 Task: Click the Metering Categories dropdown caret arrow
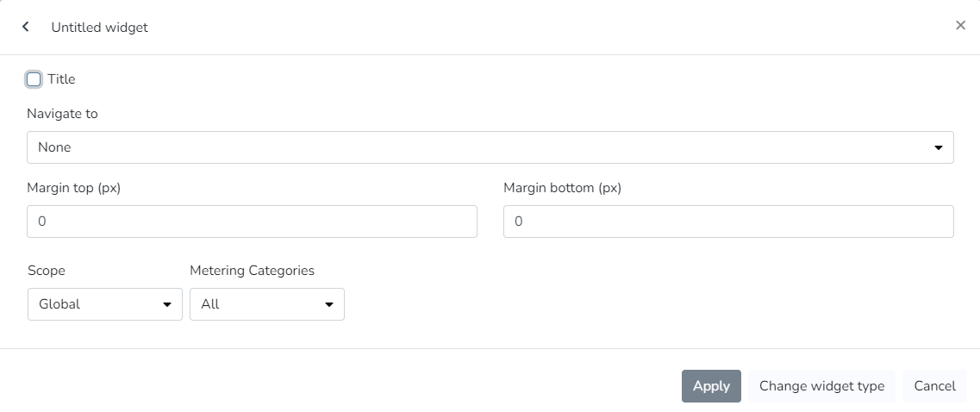pos(329,304)
